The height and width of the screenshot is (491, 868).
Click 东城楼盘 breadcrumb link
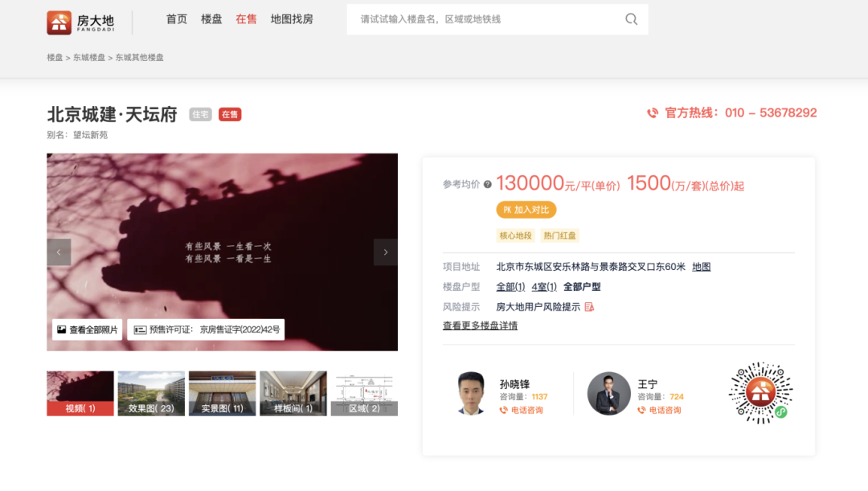(89, 58)
